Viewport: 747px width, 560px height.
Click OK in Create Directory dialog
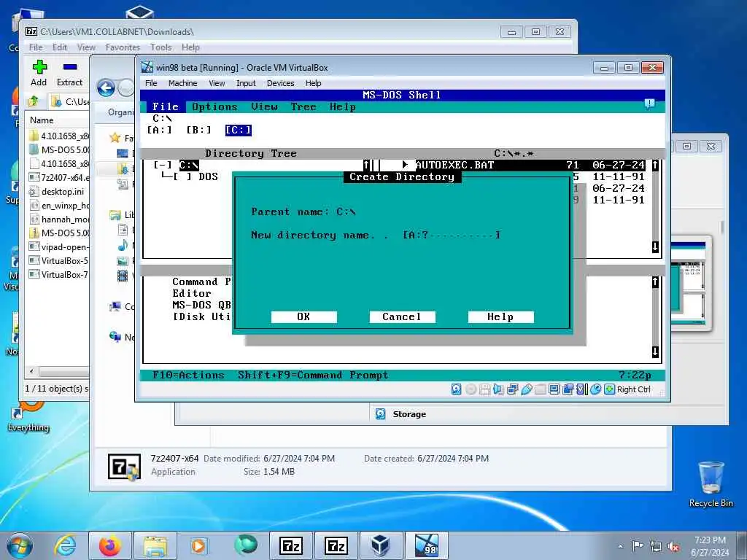303,317
